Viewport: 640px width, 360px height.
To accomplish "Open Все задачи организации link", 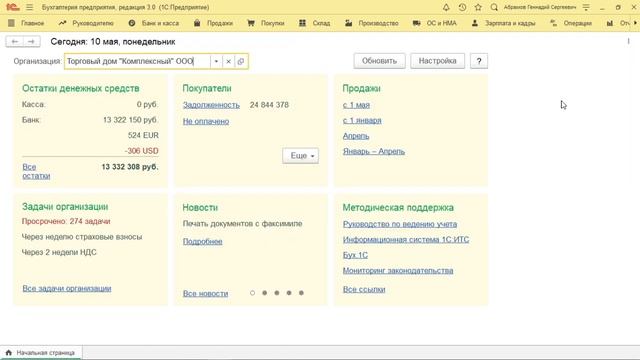I will point(67,289).
